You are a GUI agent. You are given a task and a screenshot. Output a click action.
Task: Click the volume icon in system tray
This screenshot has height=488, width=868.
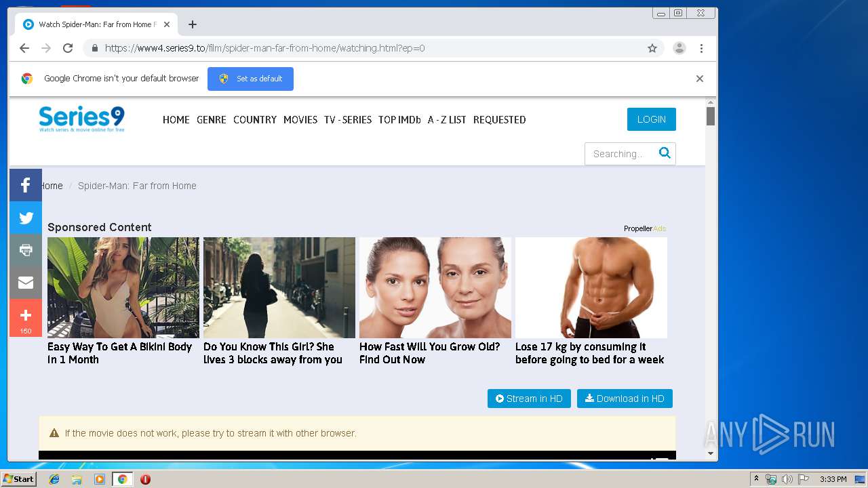(x=787, y=479)
